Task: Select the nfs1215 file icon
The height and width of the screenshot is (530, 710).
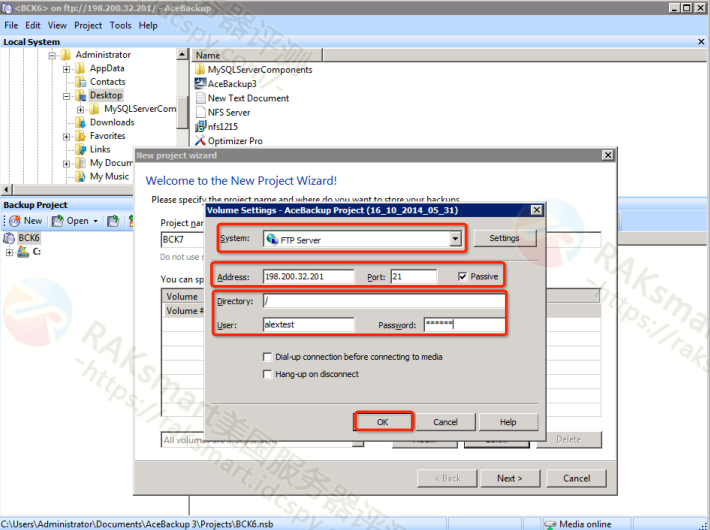Action: click(200, 126)
